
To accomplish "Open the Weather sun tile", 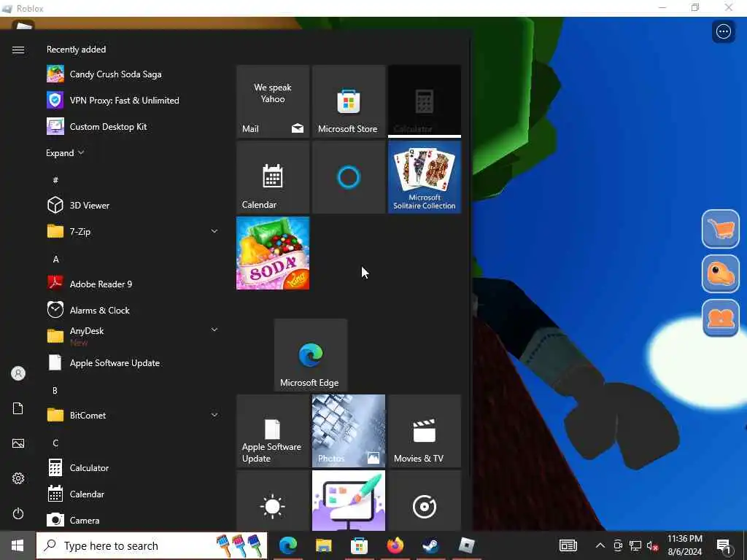I will coord(273,500).
